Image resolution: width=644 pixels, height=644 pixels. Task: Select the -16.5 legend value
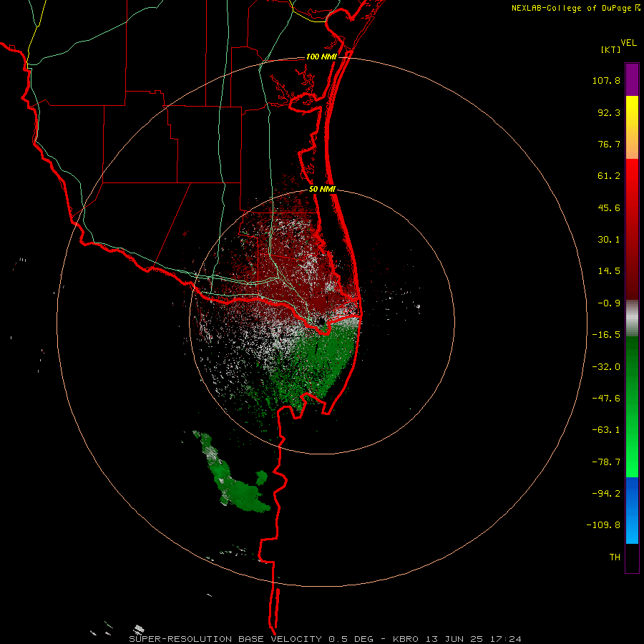(x=606, y=335)
